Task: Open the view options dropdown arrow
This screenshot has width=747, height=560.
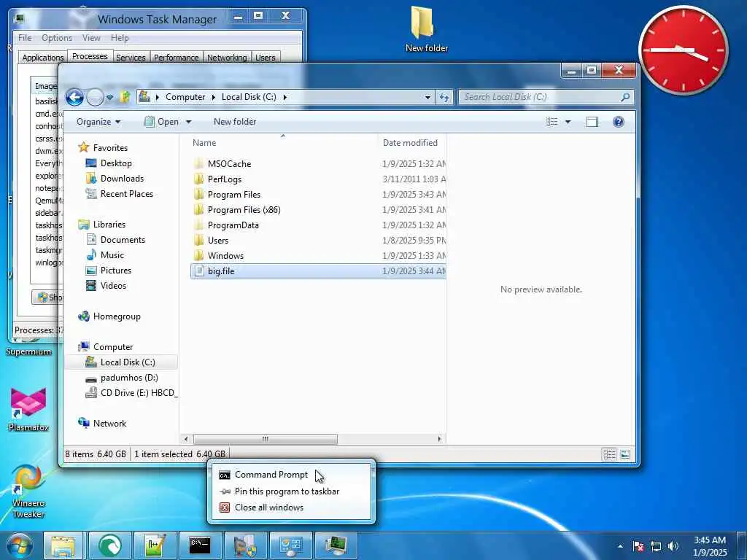Action: [x=568, y=122]
